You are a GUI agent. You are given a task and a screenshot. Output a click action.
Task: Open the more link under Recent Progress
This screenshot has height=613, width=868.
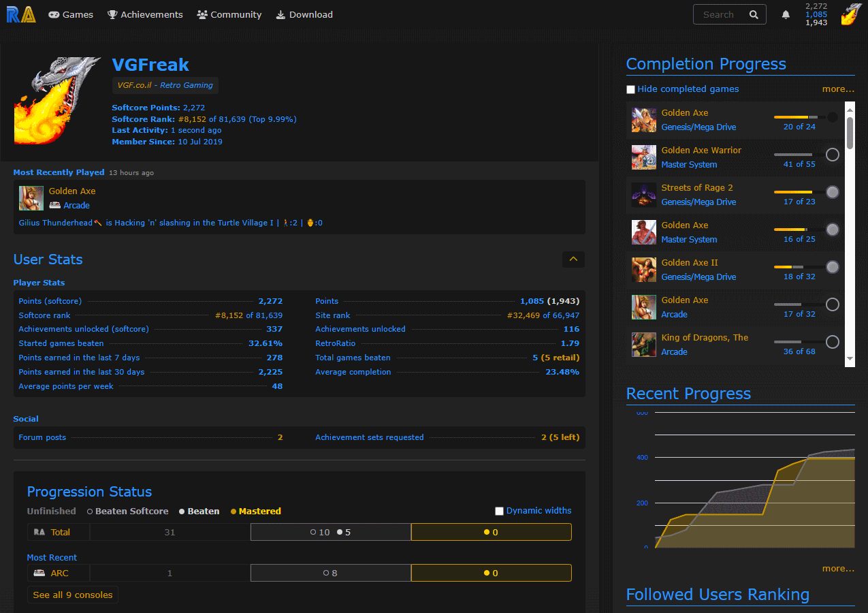click(x=838, y=568)
